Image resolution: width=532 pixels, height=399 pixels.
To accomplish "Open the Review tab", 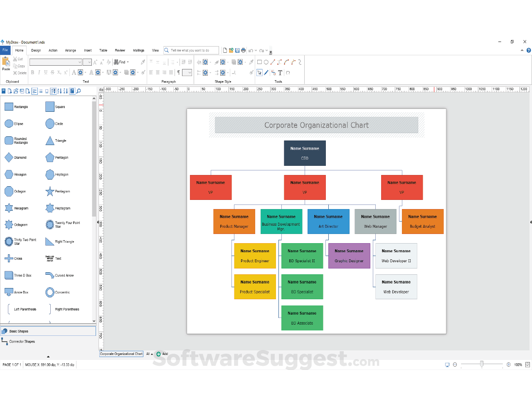I will [120, 50].
